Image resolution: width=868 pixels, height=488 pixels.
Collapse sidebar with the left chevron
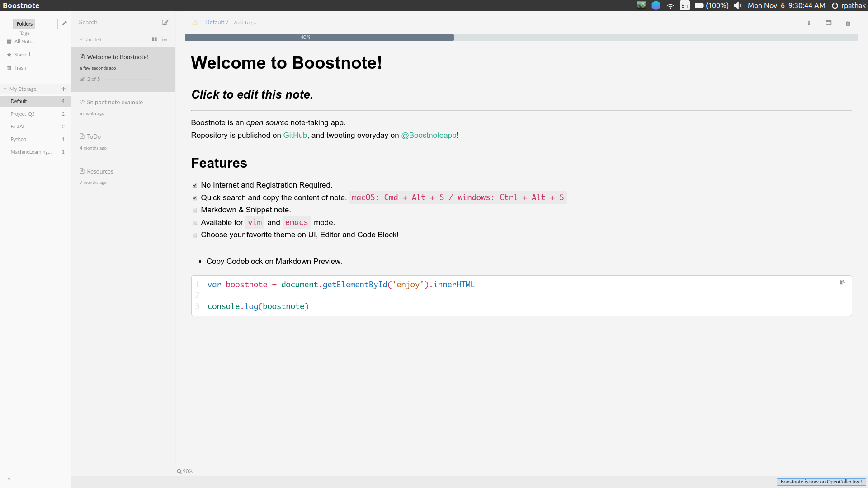click(x=9, y=479)
